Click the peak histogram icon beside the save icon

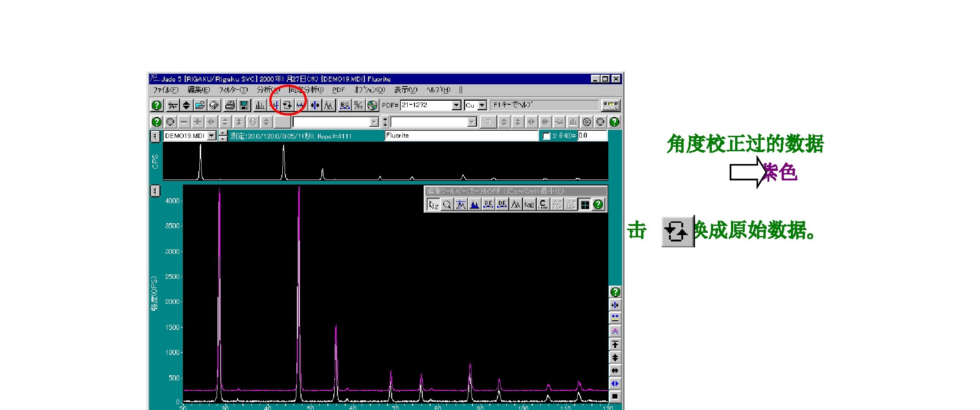pos(260,105)
